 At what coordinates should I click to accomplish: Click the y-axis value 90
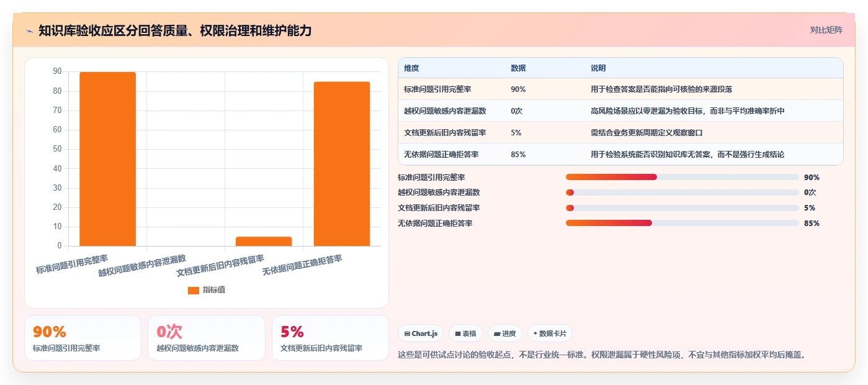(x=57, y=71)
